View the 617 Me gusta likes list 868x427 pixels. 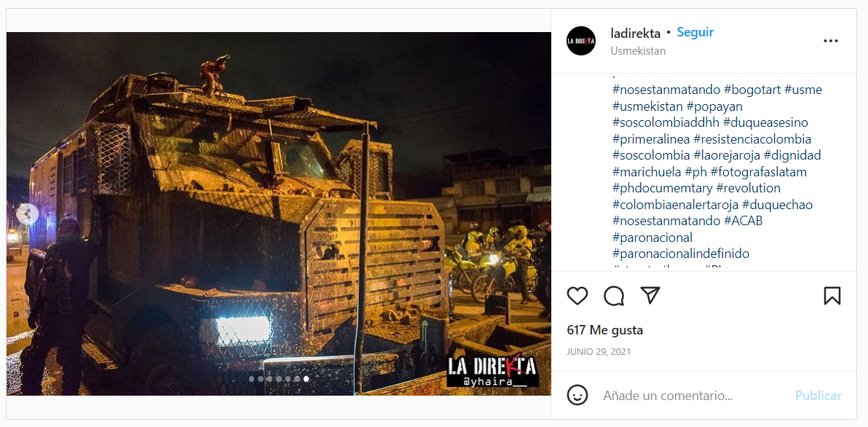pyautogui.click(x=605, y=331)
